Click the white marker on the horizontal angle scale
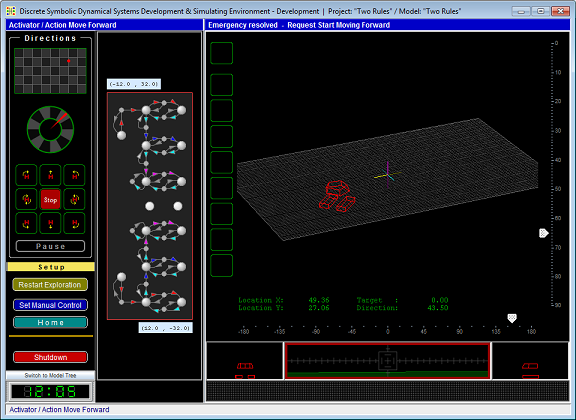The image size is (576, 420). click(512, 318)
